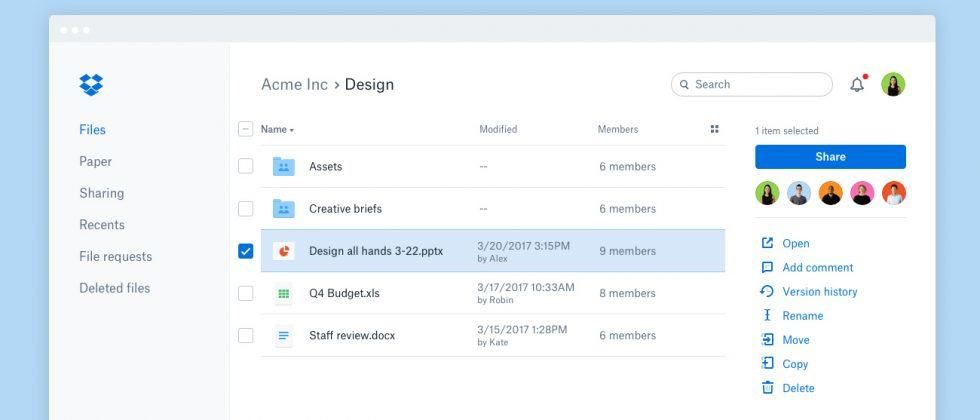Click the Delete trash icon

(767, 388)
